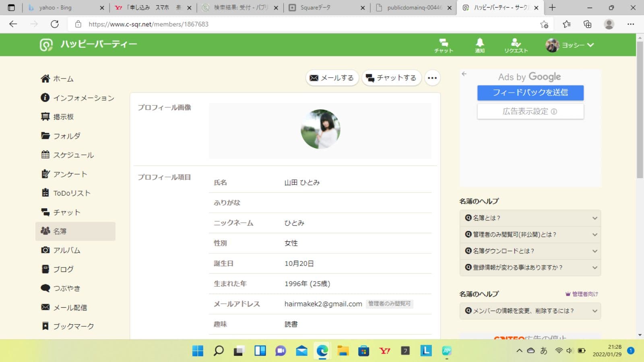Open Windows Start menu in taskbar
Viewport: 644px width, 362px height.
coord(198,351)
